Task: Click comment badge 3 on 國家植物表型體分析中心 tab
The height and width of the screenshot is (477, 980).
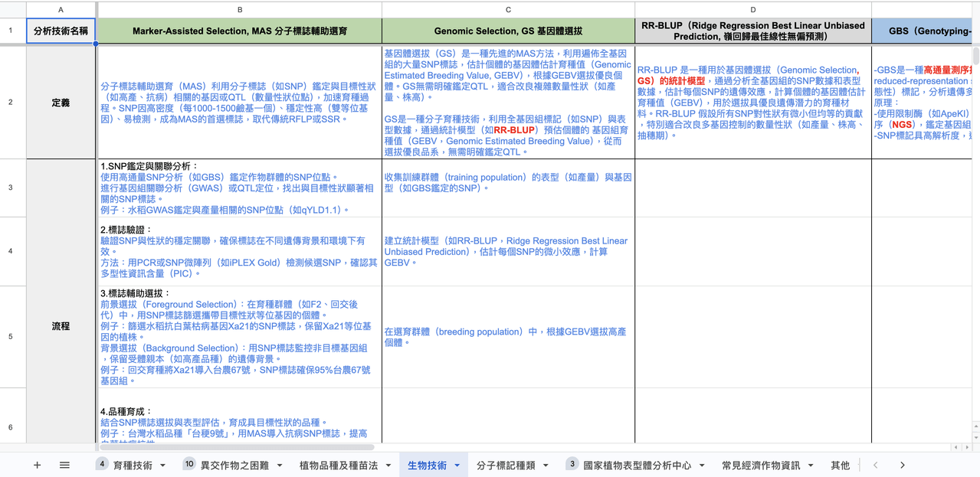Action: coord(572,463)
